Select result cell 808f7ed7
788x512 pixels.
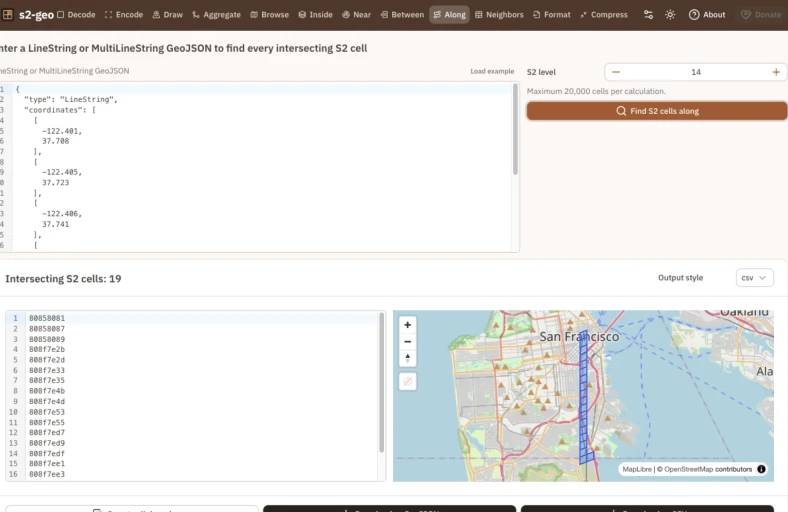47,433
